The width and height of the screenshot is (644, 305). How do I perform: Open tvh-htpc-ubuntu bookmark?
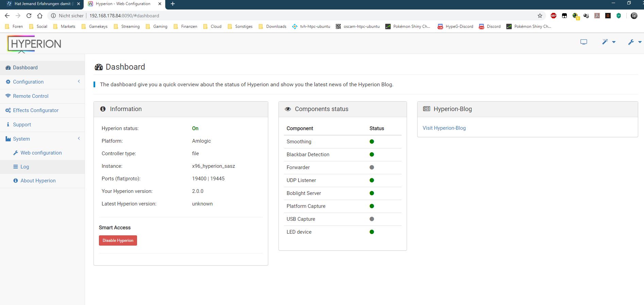[311, 26]
